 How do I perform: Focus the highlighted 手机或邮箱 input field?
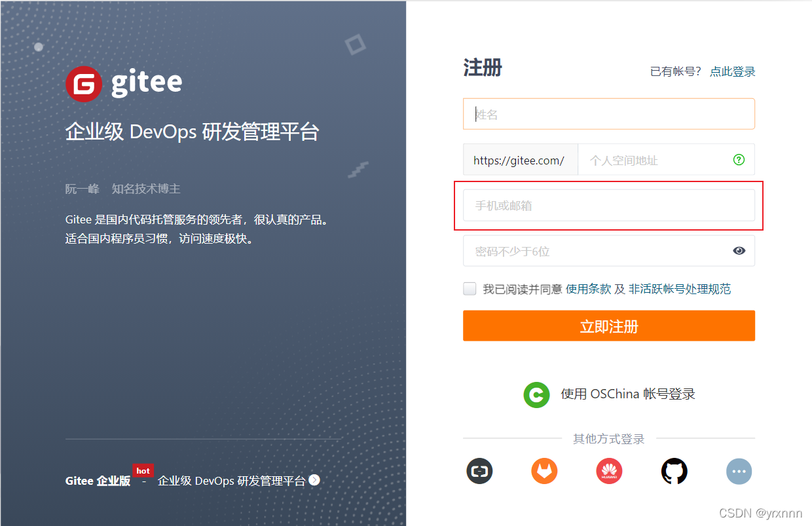coord(609,205)
